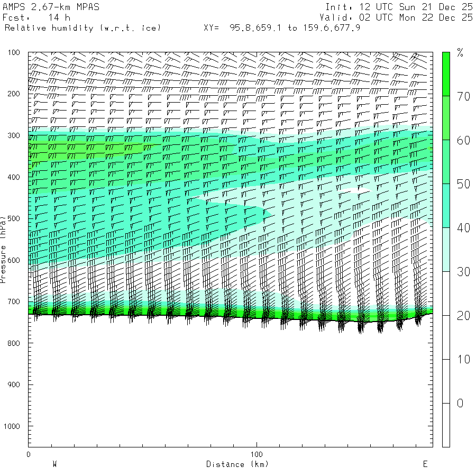
Task: Click the 50–60% colorbar segment
Action: tap(446, 162)
